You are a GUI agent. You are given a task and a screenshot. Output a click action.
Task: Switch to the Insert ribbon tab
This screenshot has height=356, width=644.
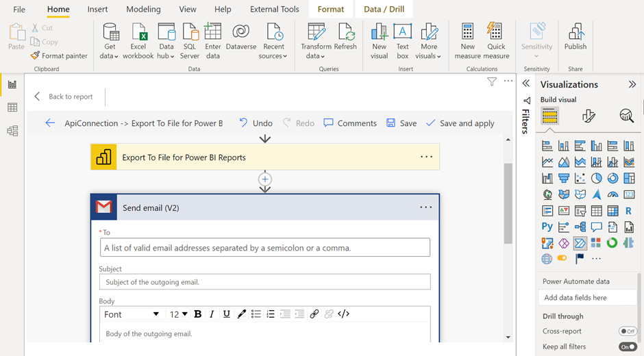(97, 9)
